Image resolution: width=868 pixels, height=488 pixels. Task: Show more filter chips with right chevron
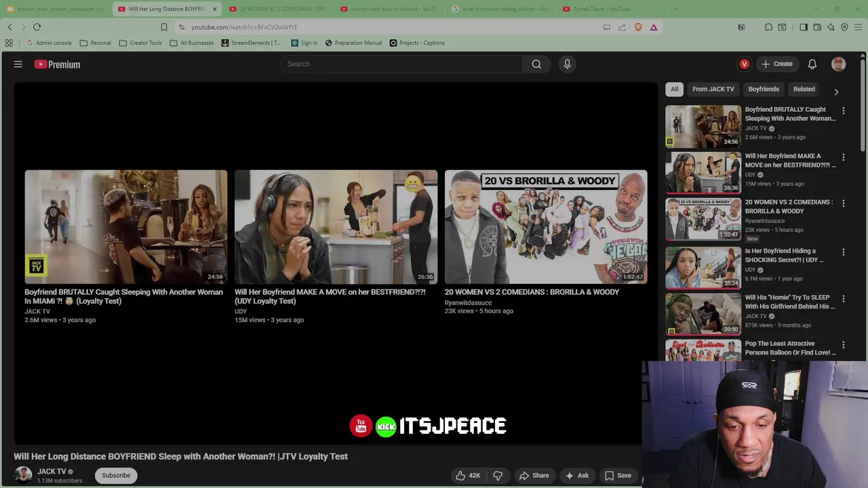point(836,91)
